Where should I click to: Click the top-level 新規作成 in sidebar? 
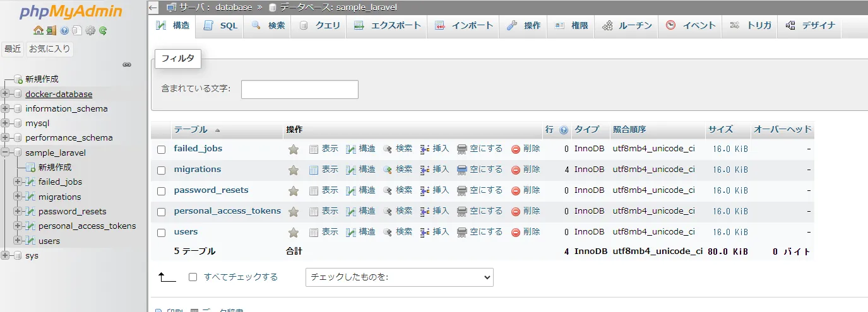tap(42, 79)
